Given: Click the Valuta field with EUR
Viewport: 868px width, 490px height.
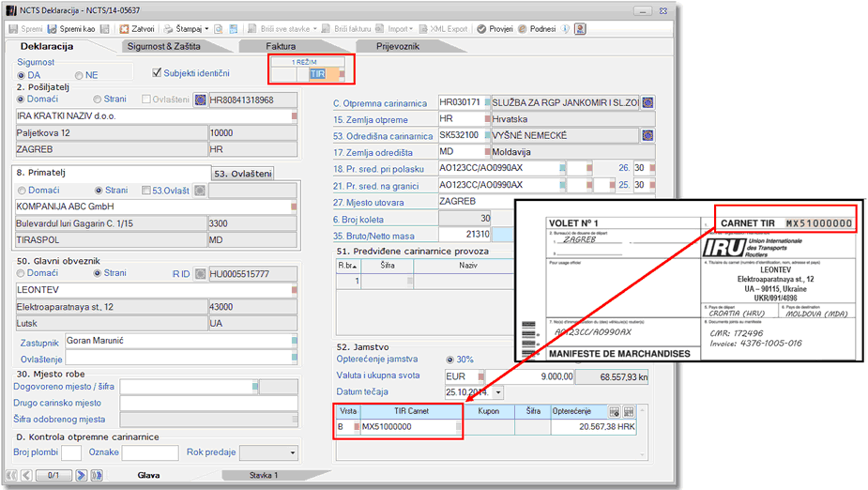Looking at the screenshot, I should (x=464, y=376).
